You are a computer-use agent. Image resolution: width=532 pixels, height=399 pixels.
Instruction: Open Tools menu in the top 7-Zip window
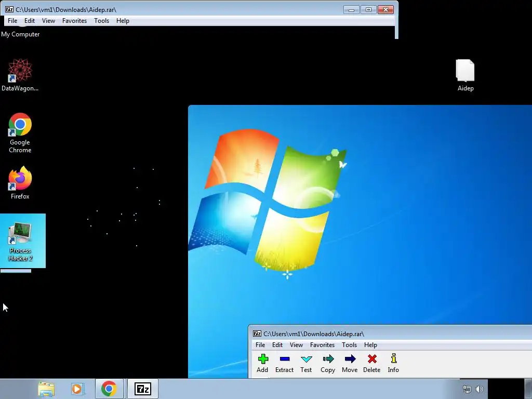[101, 21]
